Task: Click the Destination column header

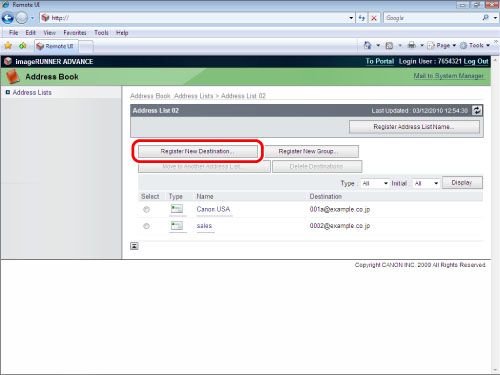Action: tap(326, 196)
